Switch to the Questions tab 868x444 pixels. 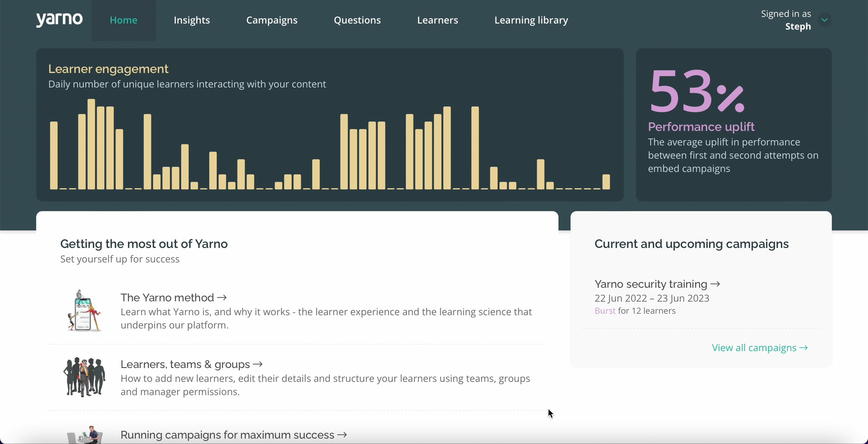pyautogui.click(x=357, y=20)
